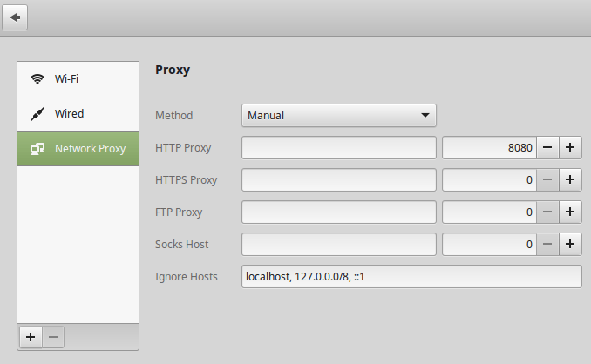The height and width of the screenshot is (364, 591).
Task: Increase the Socks Host port value
Action: [x=570, y=245]
